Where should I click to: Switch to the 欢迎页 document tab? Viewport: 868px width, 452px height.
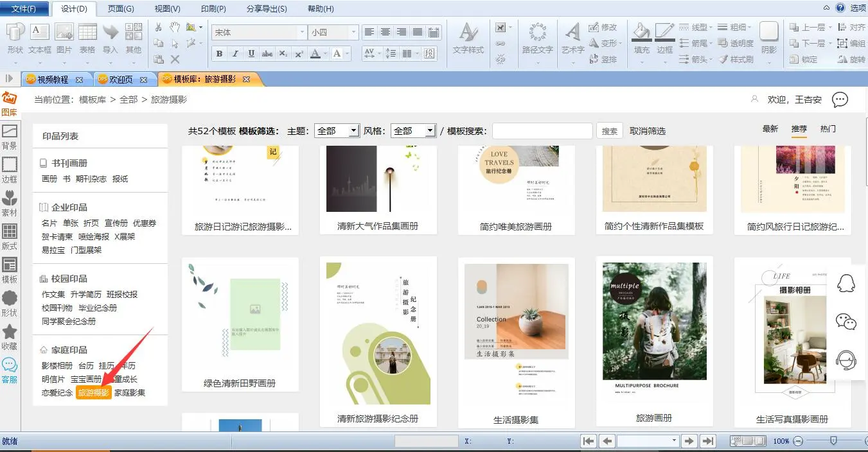click(x=120, y=80)
